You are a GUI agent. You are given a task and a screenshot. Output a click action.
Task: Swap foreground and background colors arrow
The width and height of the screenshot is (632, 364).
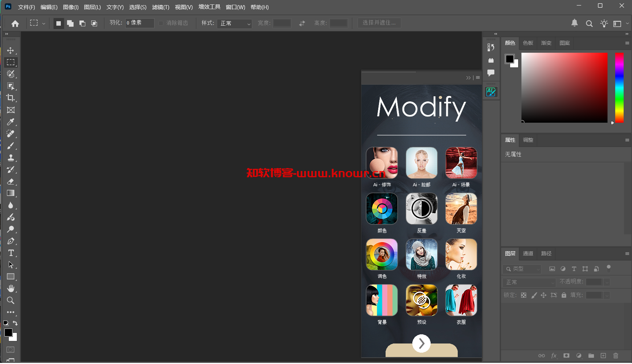tap(15, 323)
